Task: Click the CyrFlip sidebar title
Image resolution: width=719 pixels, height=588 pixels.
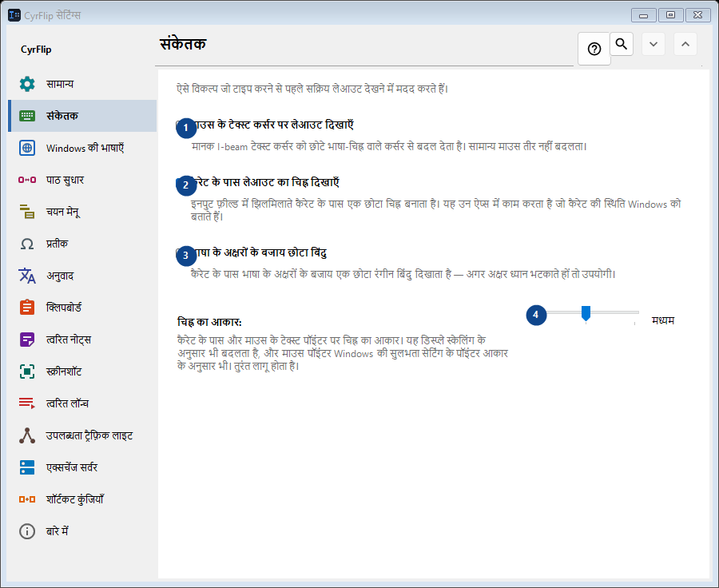Action: (x=36, y=50)
